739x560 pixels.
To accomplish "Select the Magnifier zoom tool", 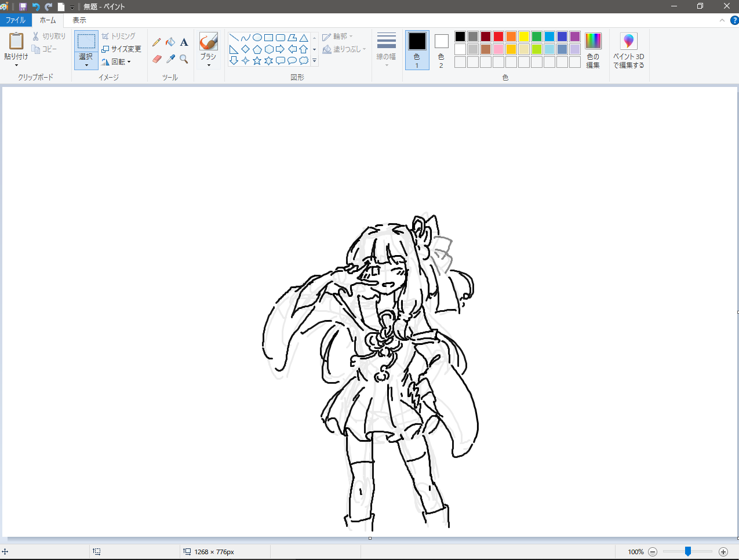I will 184,59.
